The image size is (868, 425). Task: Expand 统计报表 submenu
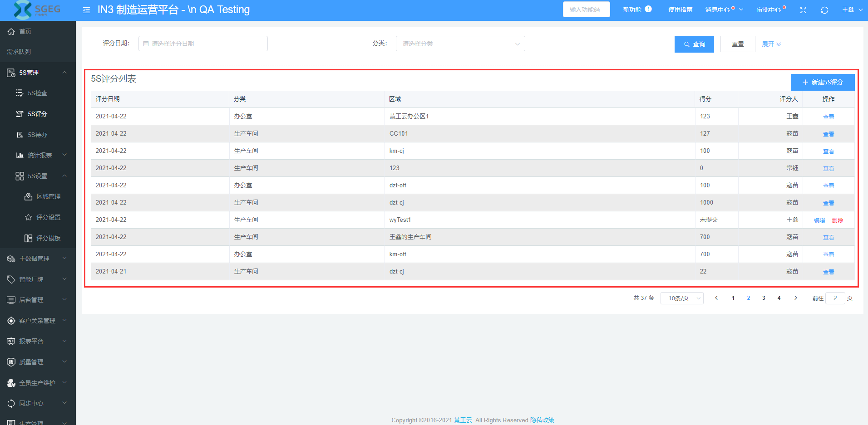pyautogui.click(x=40, y=155)
